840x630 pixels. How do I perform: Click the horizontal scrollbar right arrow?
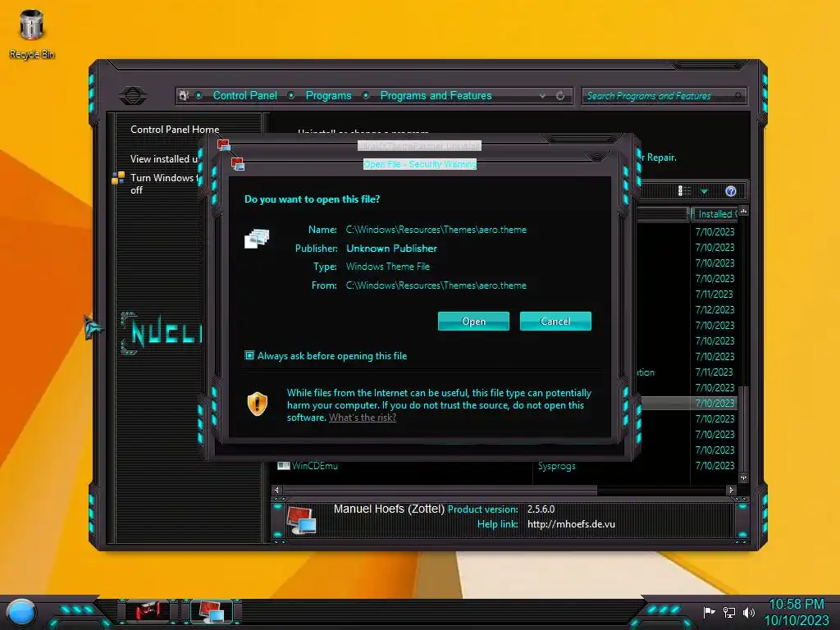(731, 490)
